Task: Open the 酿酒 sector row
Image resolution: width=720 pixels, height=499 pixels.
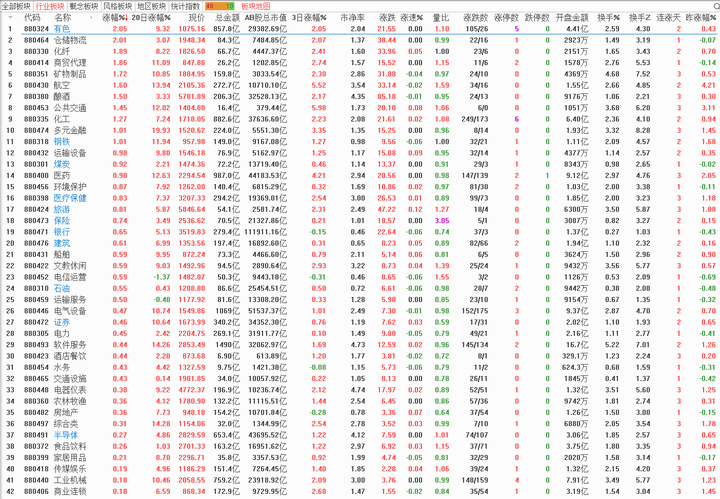Action: coord(360,96)
